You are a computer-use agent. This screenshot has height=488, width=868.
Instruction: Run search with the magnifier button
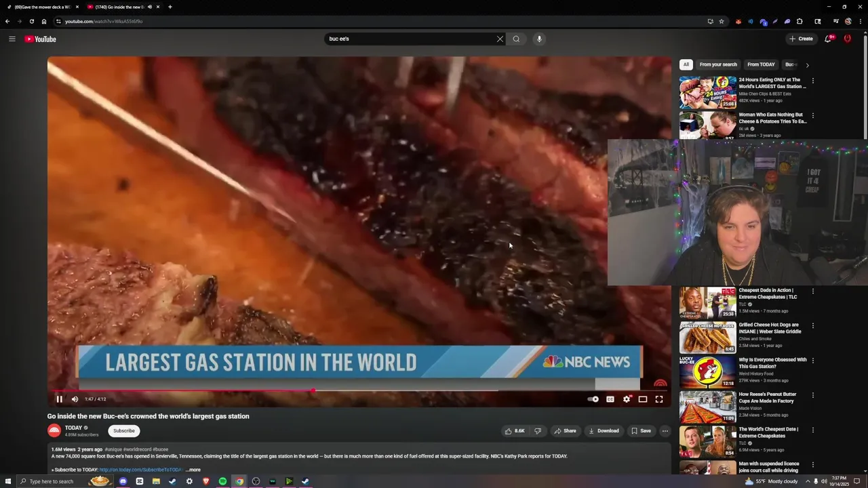coord(516,39)
